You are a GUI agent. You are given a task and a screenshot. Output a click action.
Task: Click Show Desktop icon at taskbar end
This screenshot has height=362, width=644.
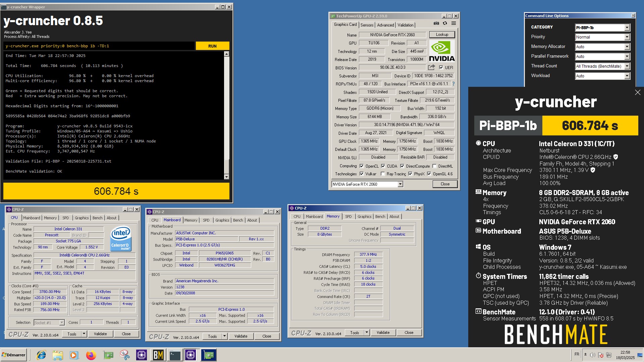point(640,355)
